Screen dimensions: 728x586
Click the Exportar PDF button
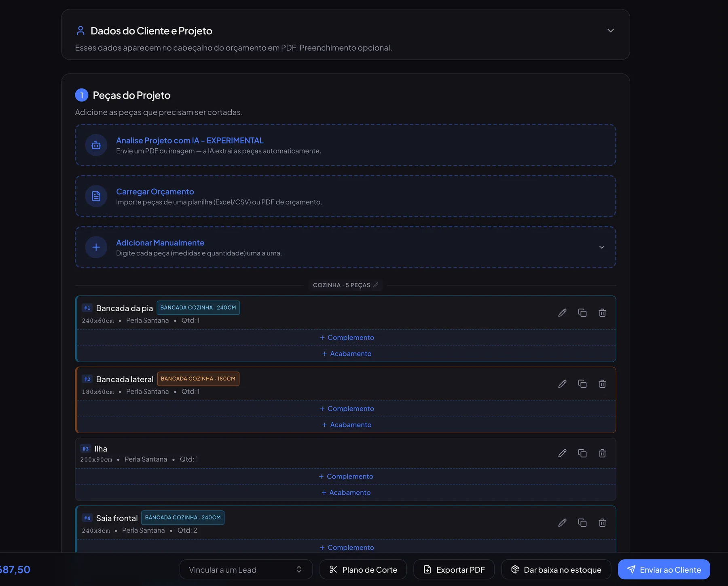click(x=454, y=569)
